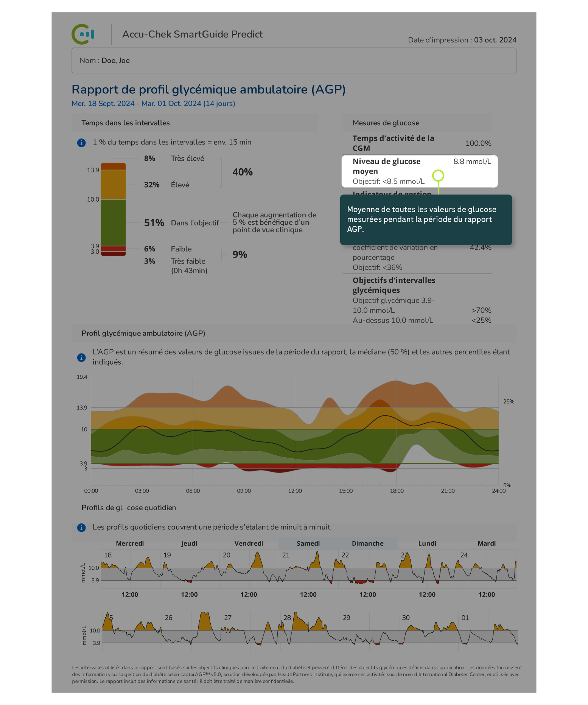Viewport: 588px width, 705px height.
Task: Click the 'Mardi' day column header
Action: [x=487, y=544]
